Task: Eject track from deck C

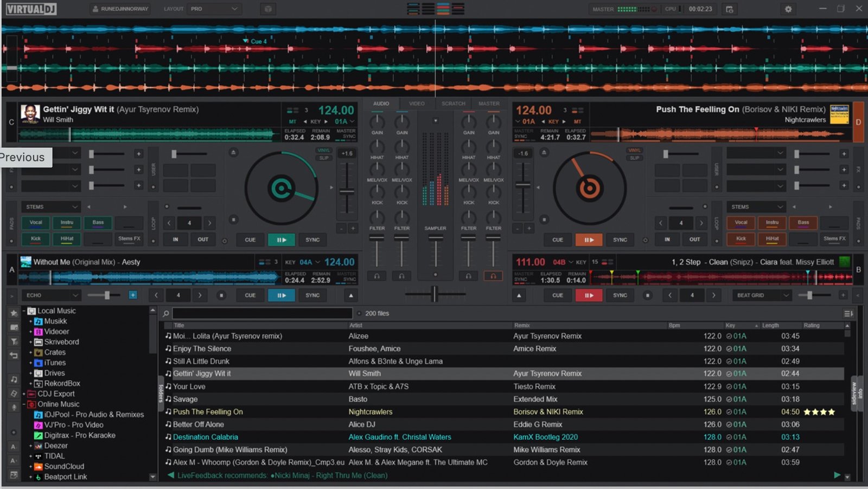Action: (x=233, y=152)
